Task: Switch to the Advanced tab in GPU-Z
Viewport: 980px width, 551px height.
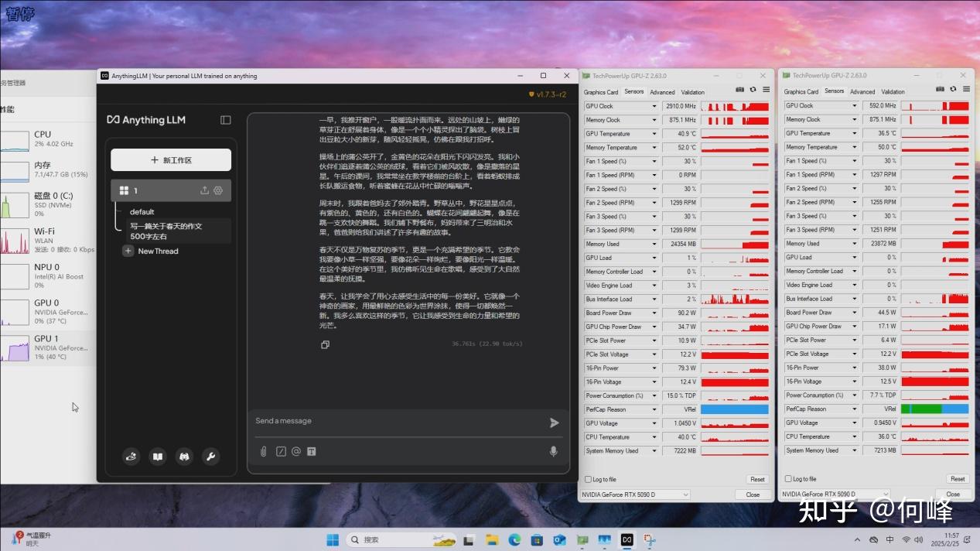Action: (662, 91)
